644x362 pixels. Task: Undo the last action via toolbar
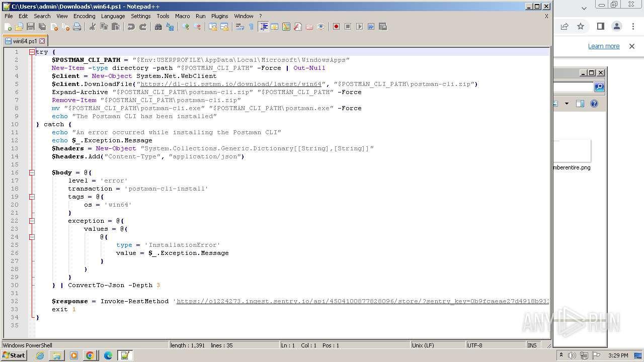point(131,27)
